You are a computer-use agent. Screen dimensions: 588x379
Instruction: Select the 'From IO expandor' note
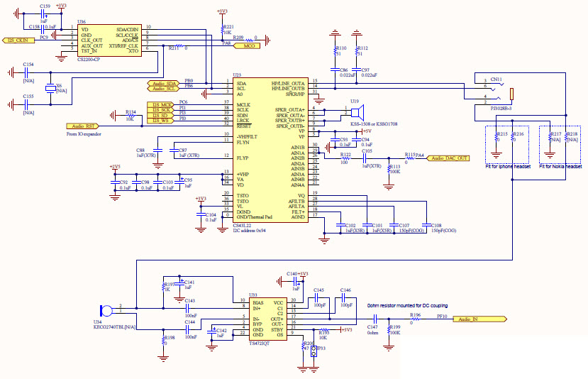click(x=84, y=134)
